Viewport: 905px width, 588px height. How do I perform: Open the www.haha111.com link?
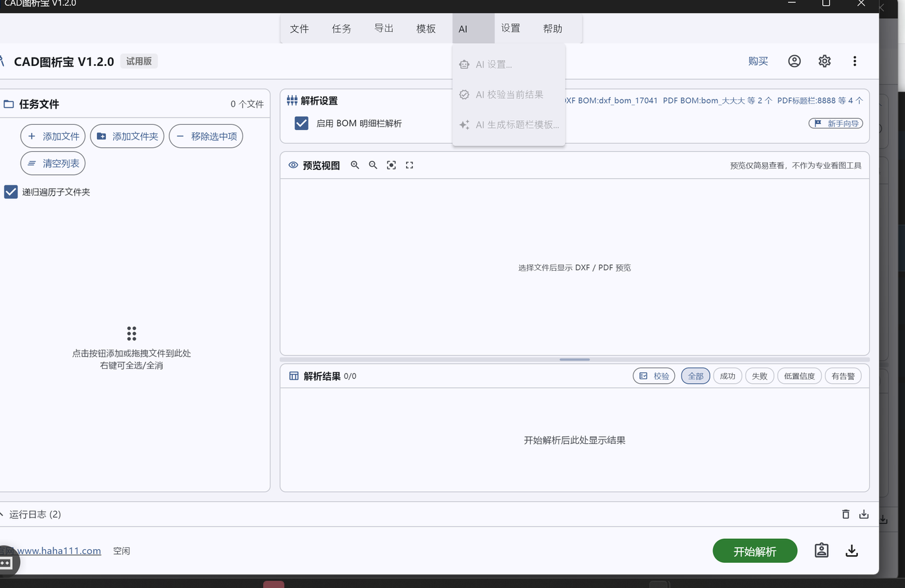click(x=59, y=551)
